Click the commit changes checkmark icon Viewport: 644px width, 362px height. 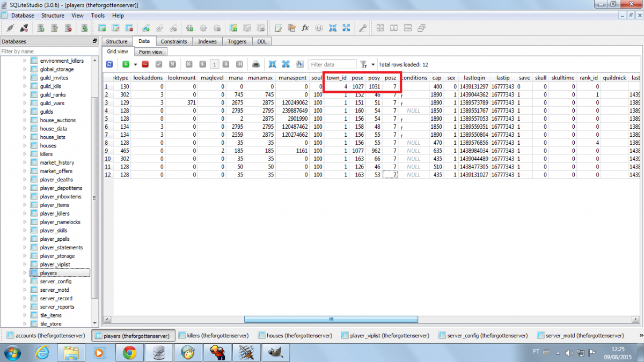(x=159, y=64)
